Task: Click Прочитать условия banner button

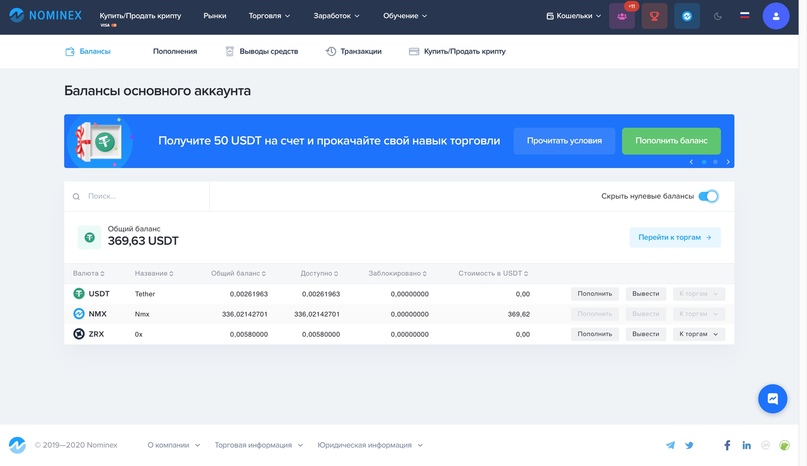Action: click(x=564, y=141)
